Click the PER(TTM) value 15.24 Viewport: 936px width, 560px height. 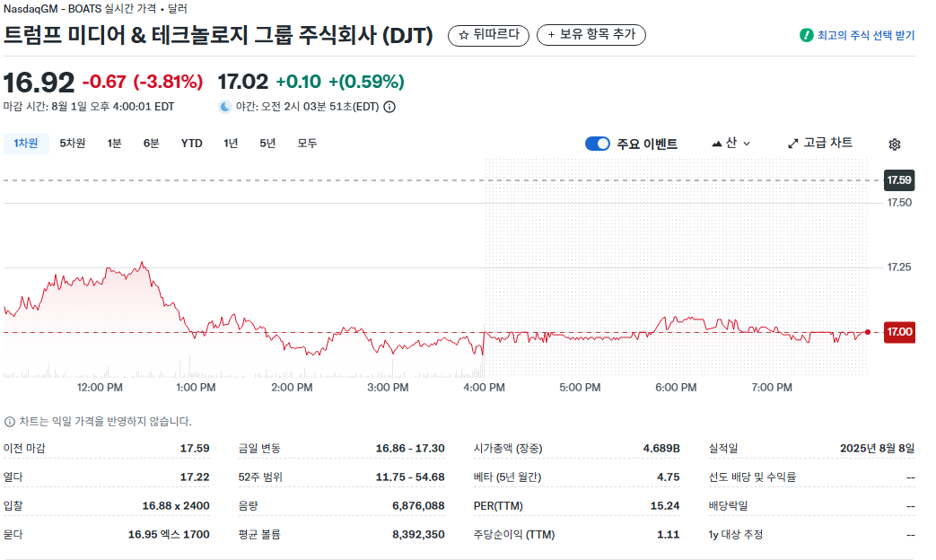pyautogui.click(x=664, y=505)
